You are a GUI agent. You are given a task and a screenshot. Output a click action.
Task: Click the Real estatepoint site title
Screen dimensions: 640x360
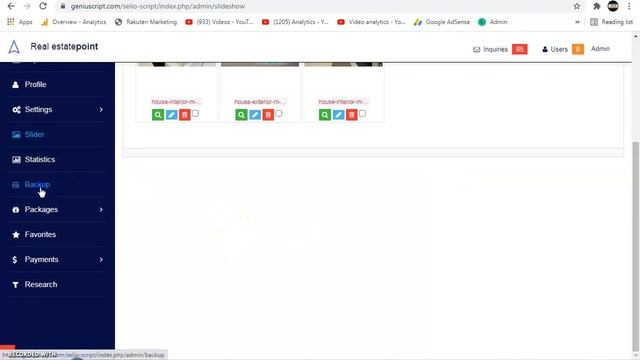pos(64,47)
